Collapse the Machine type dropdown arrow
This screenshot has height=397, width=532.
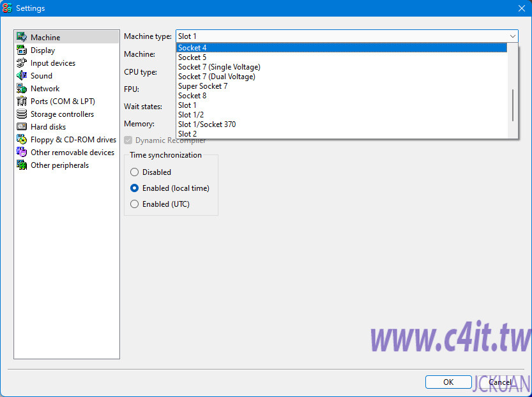(512, 36)
